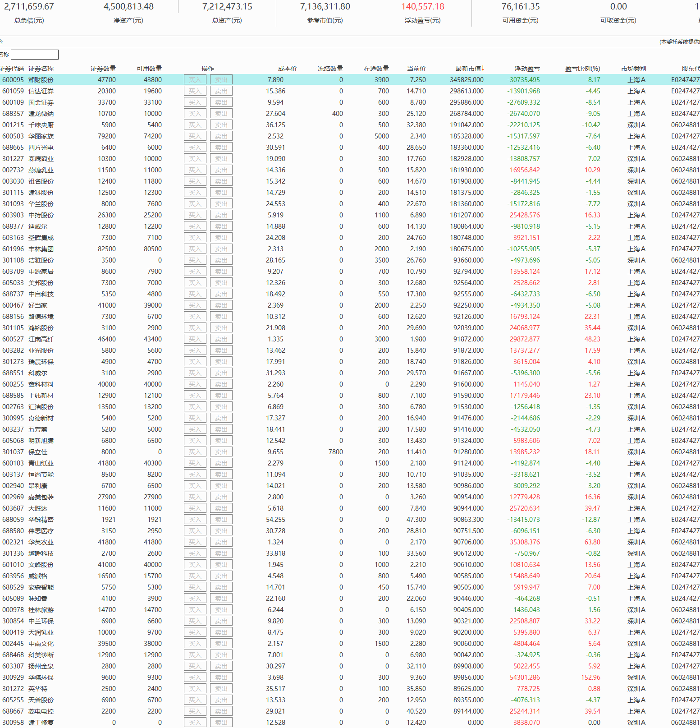Select the 五芳斋 security name

coord(38,429)
